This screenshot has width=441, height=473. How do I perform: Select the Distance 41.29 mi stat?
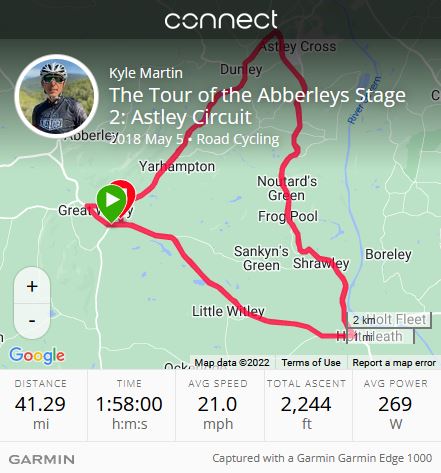[x=41, y=405]
